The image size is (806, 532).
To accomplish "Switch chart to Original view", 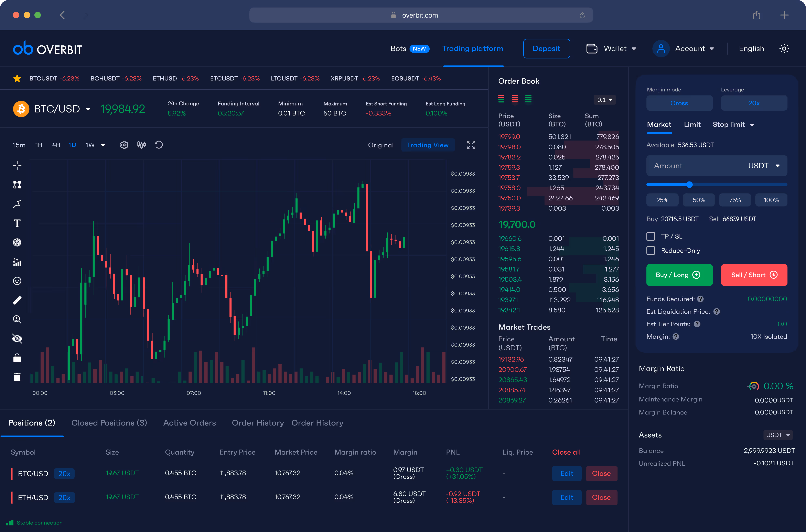I will click(x=381, y=145).
